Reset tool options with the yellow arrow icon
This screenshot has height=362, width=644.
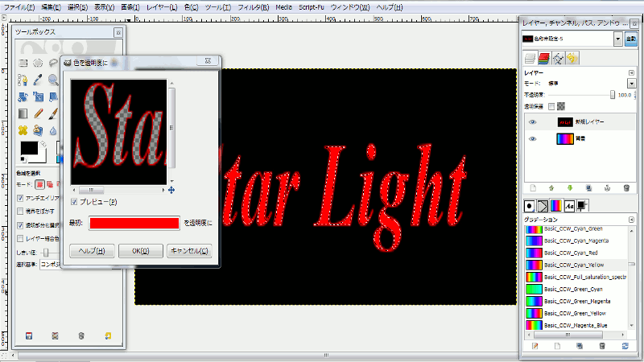108,335
